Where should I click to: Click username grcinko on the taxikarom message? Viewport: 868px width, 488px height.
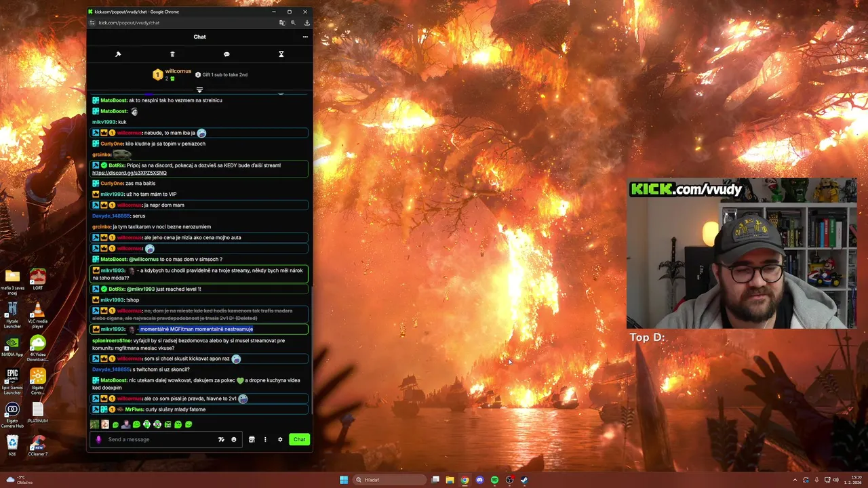pos(101,227)
